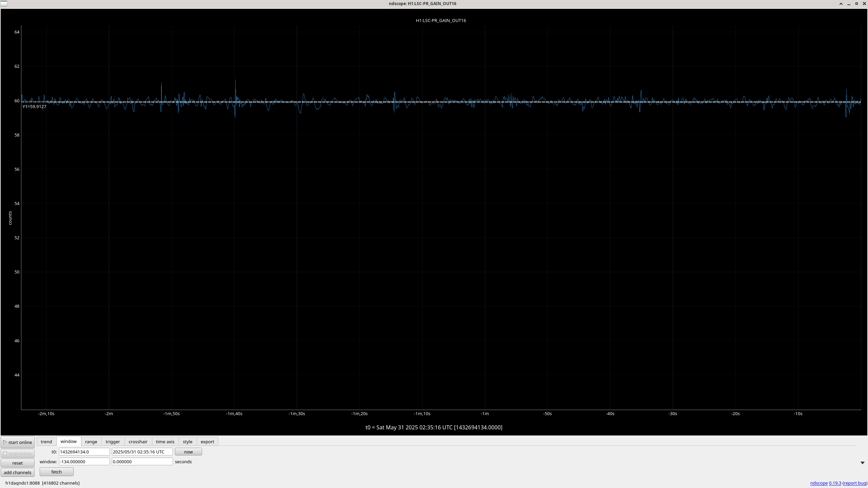Maximize the ndscope window

[856, 4]
